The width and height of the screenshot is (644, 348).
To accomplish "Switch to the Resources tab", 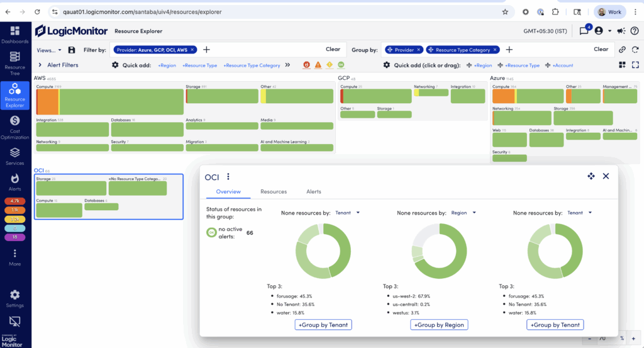I will pos(274,191).
